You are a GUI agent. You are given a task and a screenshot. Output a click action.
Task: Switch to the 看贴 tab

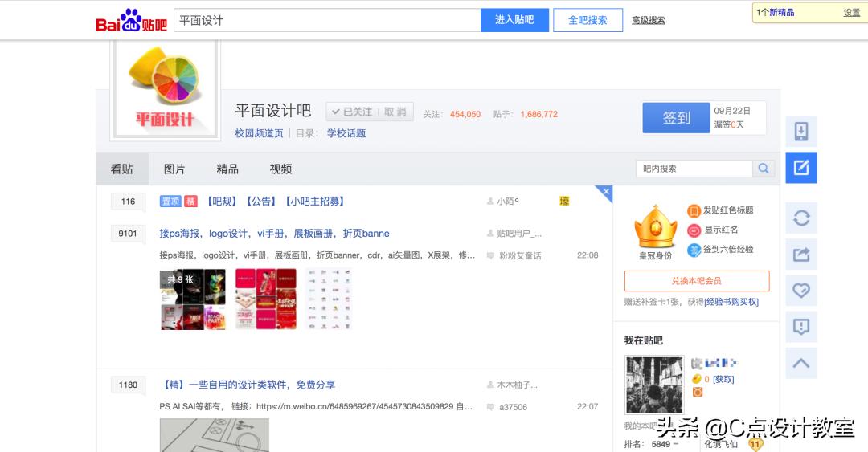tap(122, 169)
